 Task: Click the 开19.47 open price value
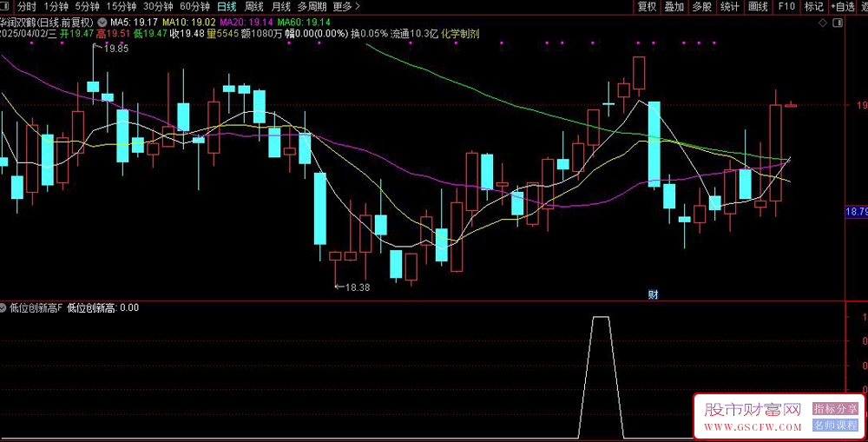click(x=76, y=34)
